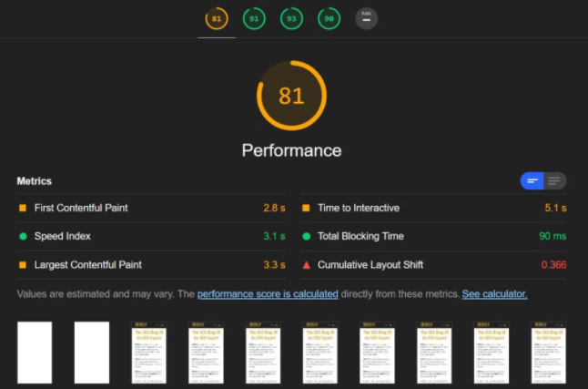Click Speed Index metric label
The image size is (588, 389).
click(63, 236)
